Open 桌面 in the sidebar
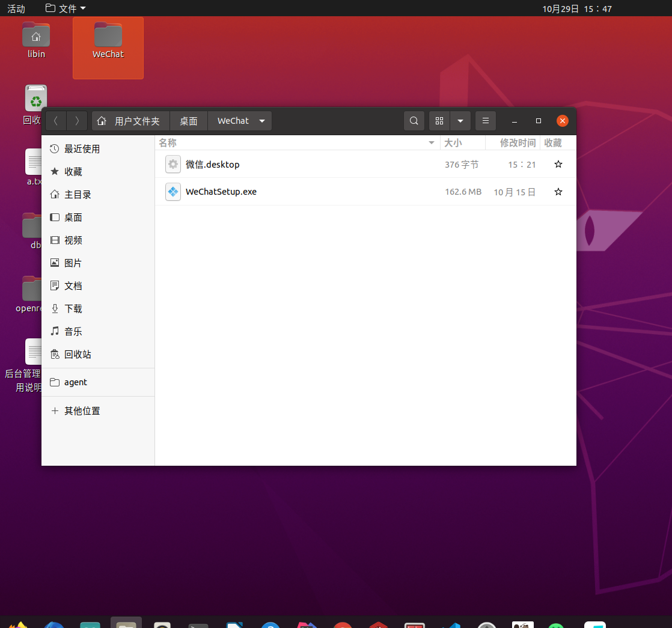The image size is (672, 628). 98,217
